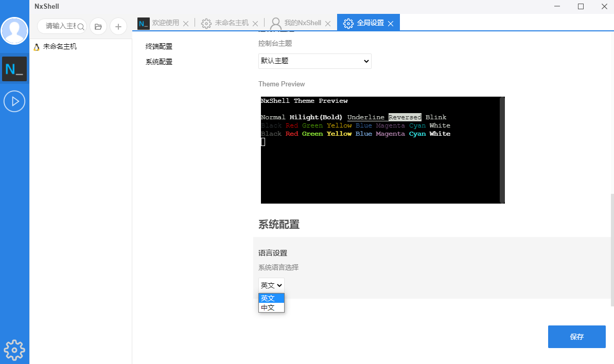
Task: Go to 系统配置 settings section
Action: point(159,62)
